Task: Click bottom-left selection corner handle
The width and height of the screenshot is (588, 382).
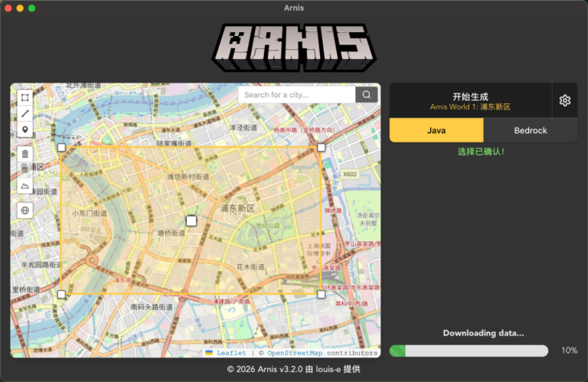Action: (62, 294)
